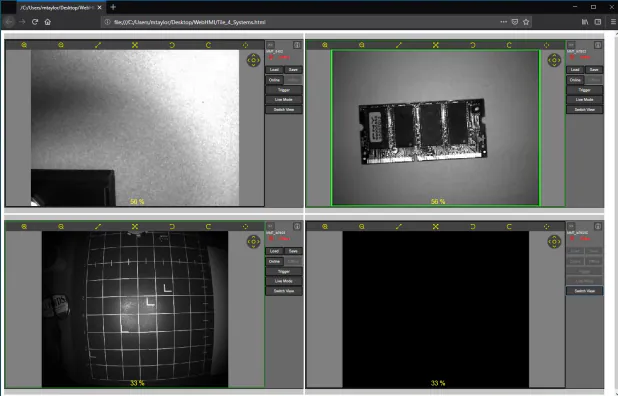
Task: Rotate the noisy camera image counterclockwise
Action: click(172, 45)
